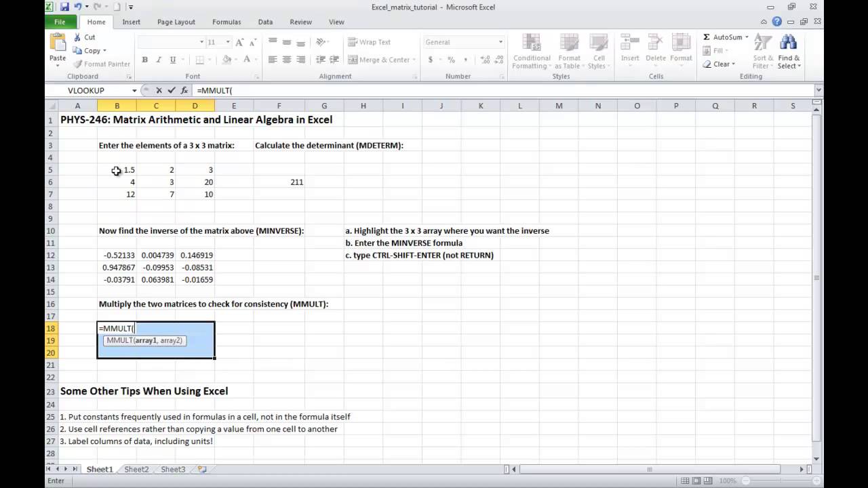Click the Top Align icon
868x488 pixels.
tap(273, 42)
